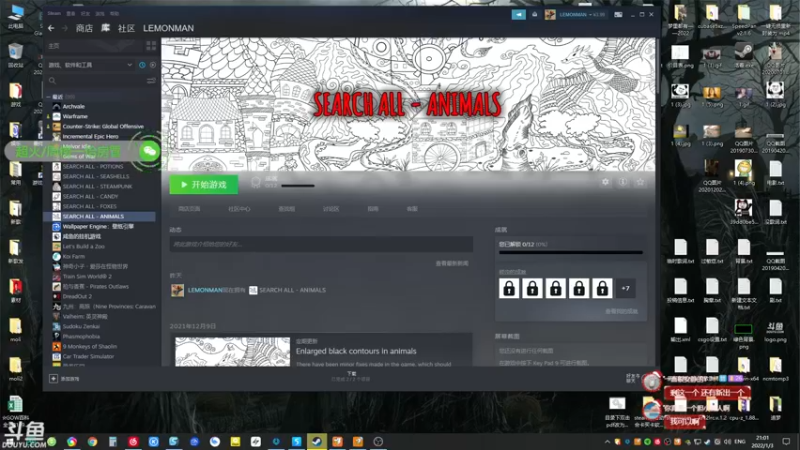
Task: Open the 游戏 games menu
Action: [100, 14]
